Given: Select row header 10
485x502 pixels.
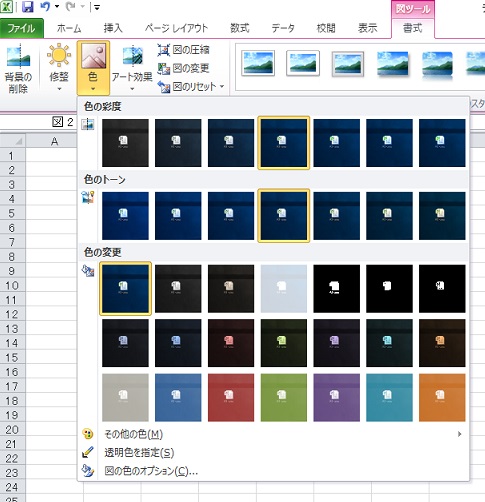Looking at the screenshot, I should tap(12, 285).
